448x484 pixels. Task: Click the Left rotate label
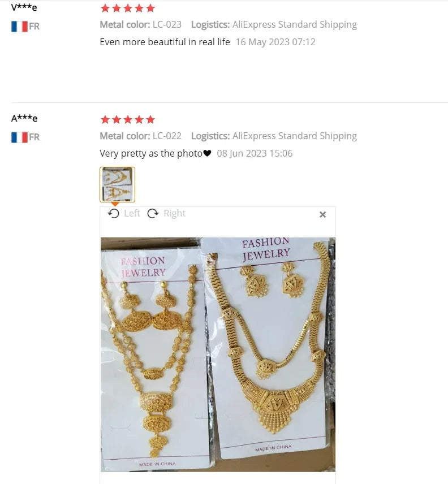point(132,213)
